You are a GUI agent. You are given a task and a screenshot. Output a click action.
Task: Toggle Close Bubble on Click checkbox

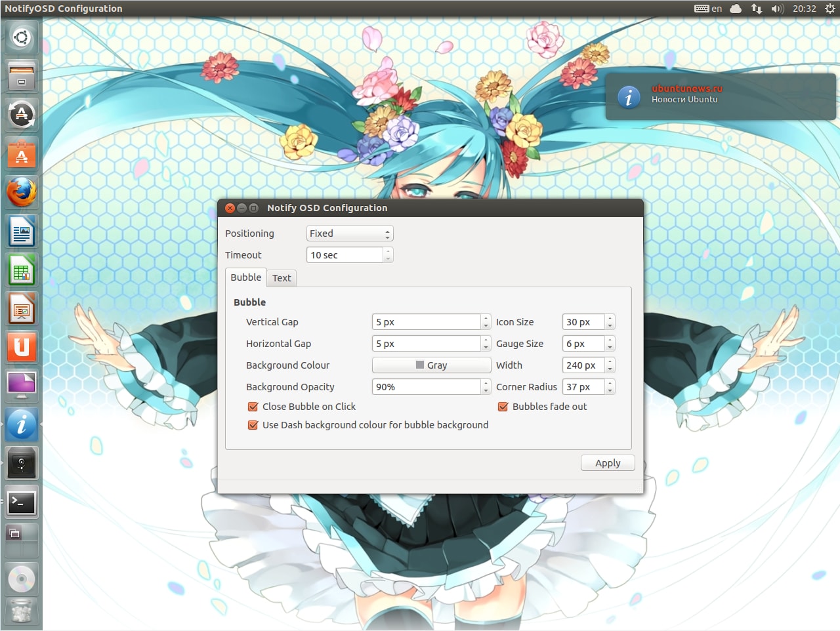pos(253,407)
